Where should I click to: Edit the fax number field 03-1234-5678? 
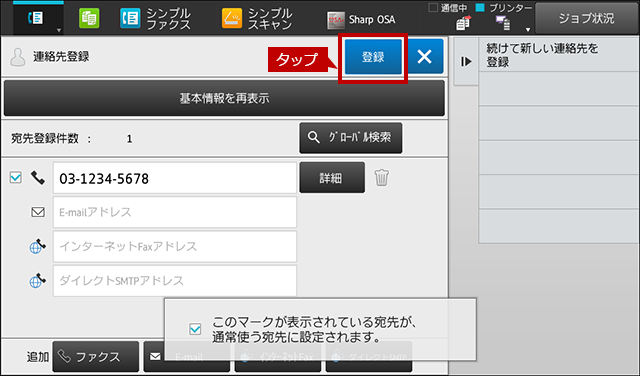pos(175,178)
